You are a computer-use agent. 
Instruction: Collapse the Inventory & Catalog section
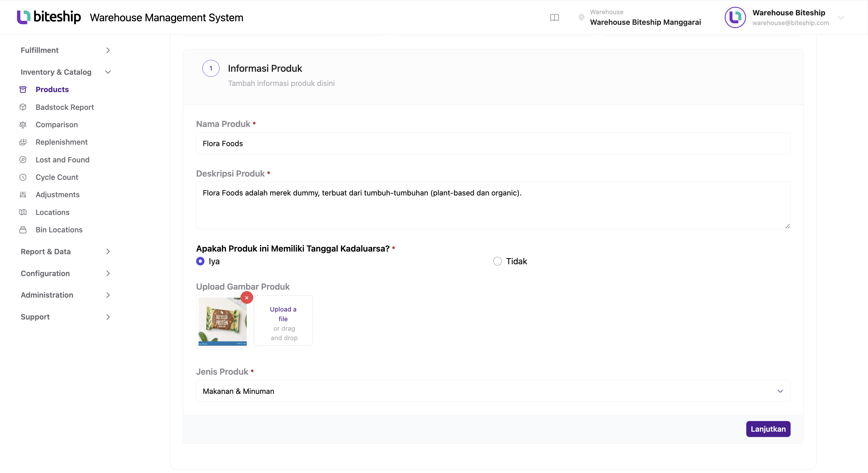pyautogui.click(x=66, y=72)
